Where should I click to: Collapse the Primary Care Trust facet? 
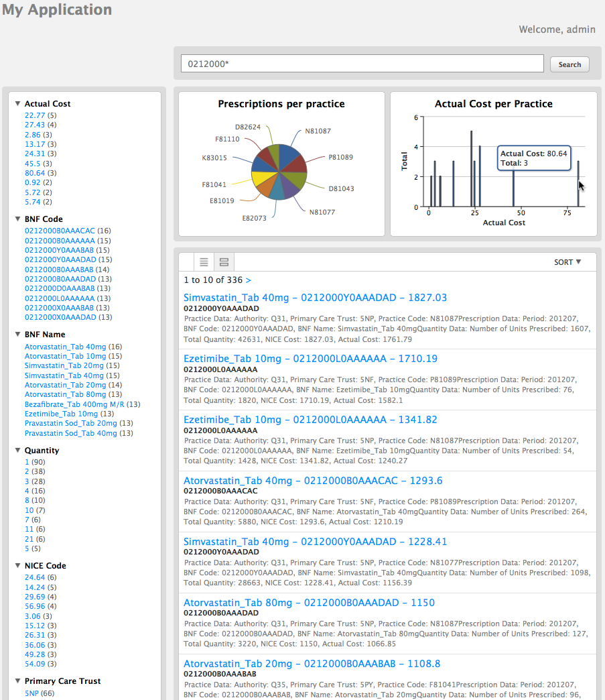click(x=17, y=681)
